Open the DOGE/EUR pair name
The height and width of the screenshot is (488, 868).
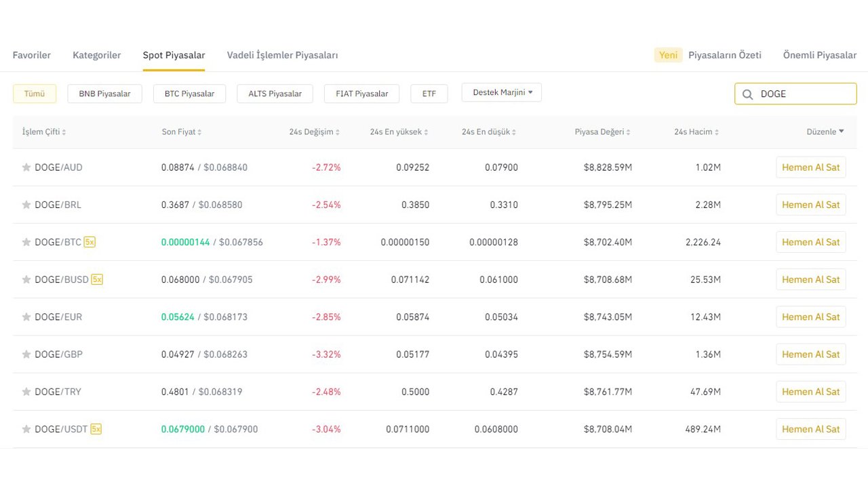[x=58, y=317]
